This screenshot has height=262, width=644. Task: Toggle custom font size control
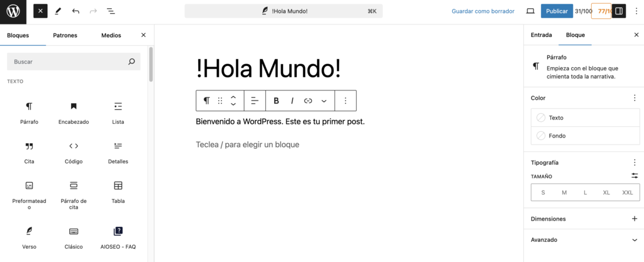tap(635, 176)
